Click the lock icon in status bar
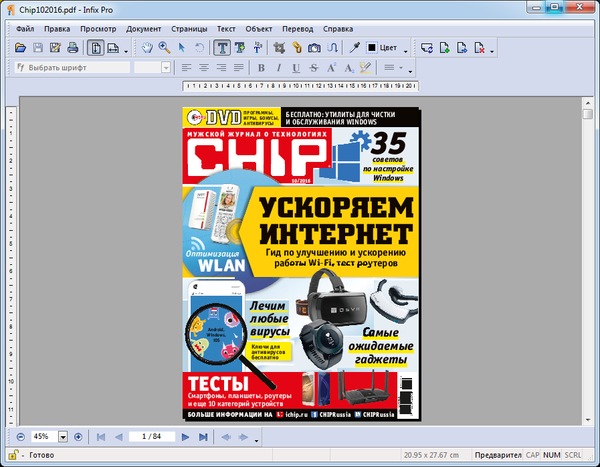600x467 pixels. (13, 455)
